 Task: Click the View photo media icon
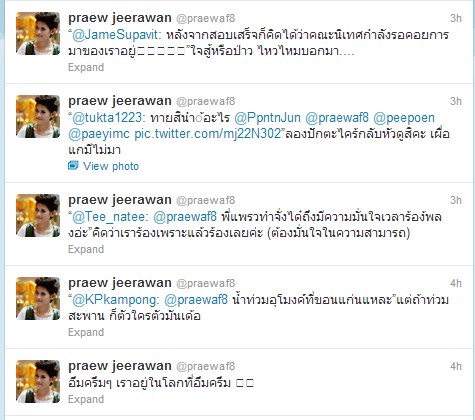tap(73, 165)
